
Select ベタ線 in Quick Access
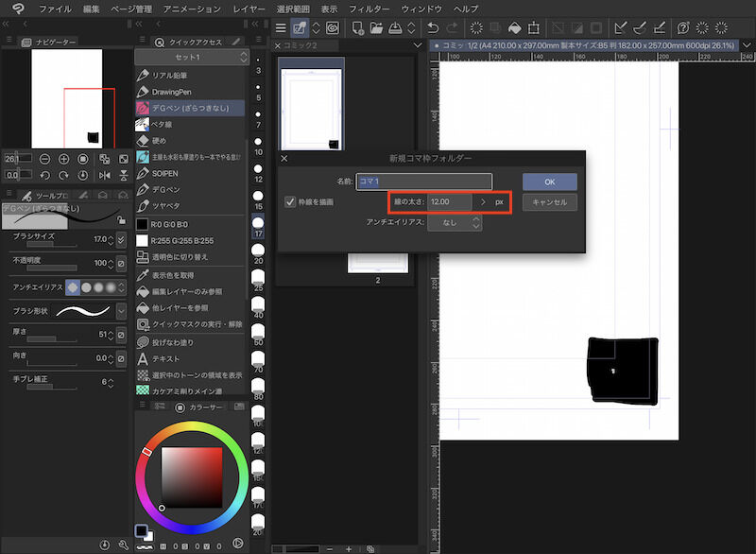point(190,125)
